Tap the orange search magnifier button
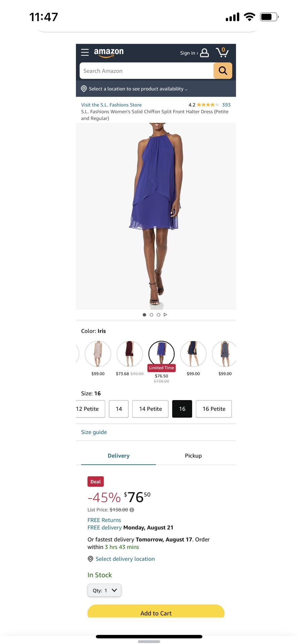The width and height of the screenshot is (298, 644). 223,71
